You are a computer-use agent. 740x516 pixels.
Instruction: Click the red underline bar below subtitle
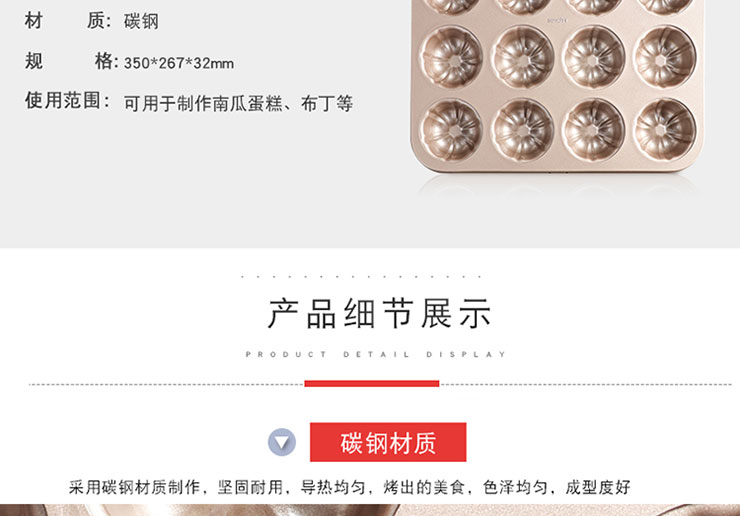372,383
